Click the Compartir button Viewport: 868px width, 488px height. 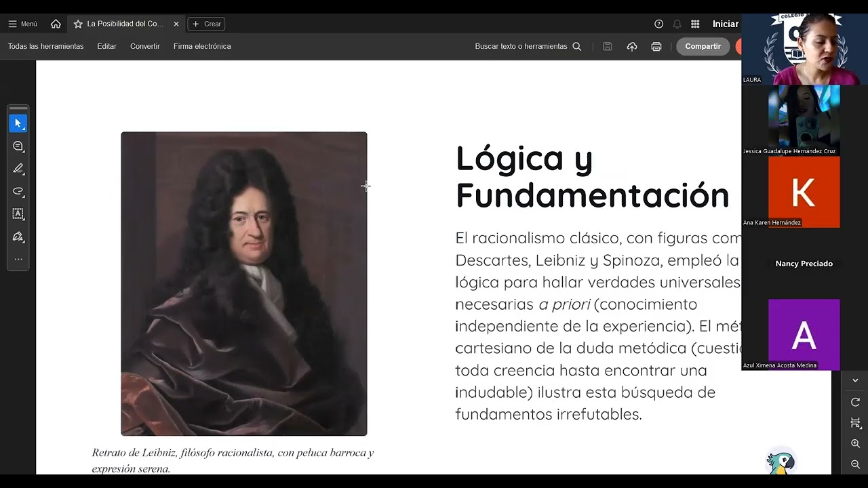pyautogui.click(x=703, y=46)
